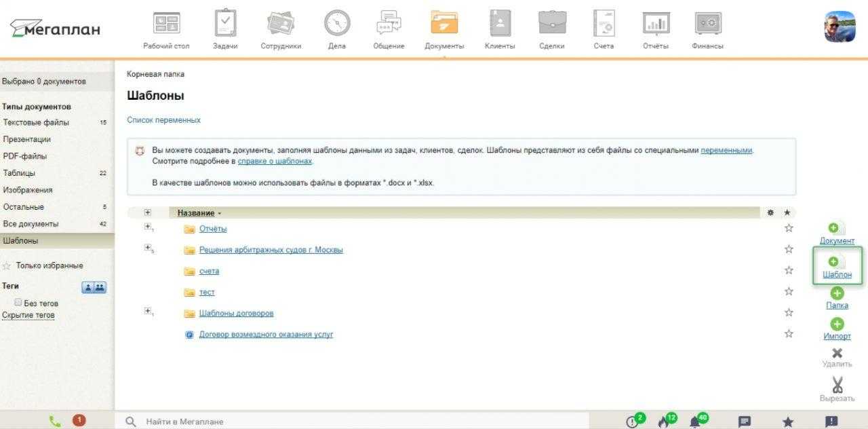Open the Рабочий стол section
Viewport: 868px width, 429px height.
[166, 30]
